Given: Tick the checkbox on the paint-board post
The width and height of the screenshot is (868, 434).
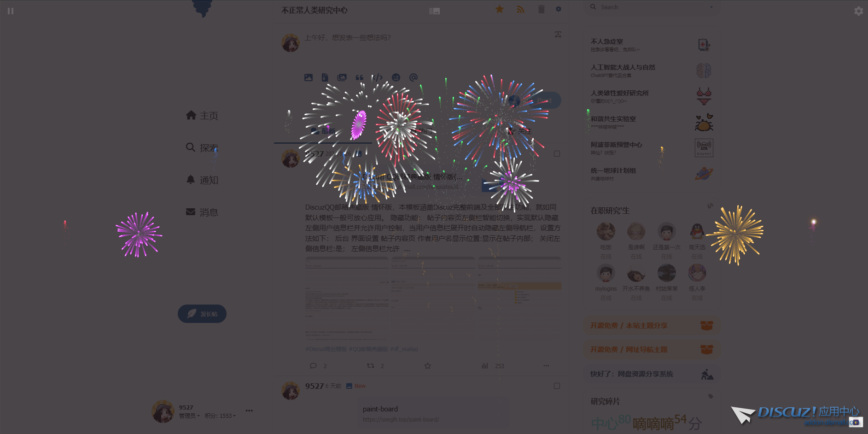Looking at the screenshot, I should (557, 386).
